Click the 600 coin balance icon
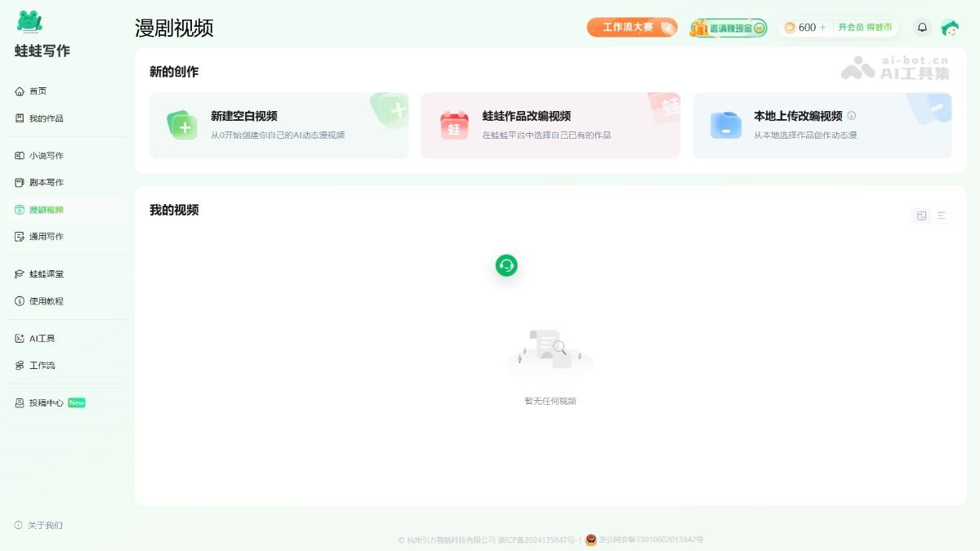Viewport: 980px width, 551px height. pos(790,28)
